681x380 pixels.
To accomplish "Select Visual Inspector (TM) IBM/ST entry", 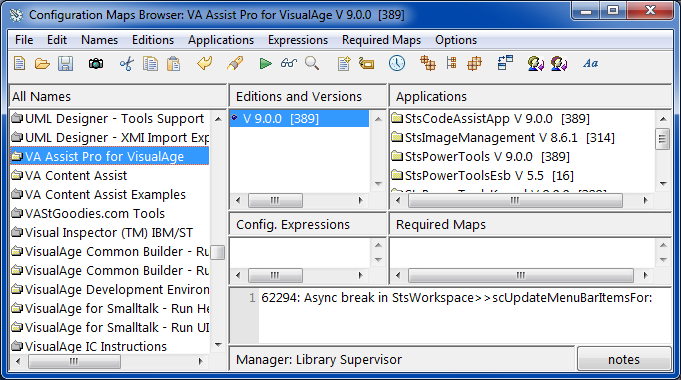I will pos(110,233).
